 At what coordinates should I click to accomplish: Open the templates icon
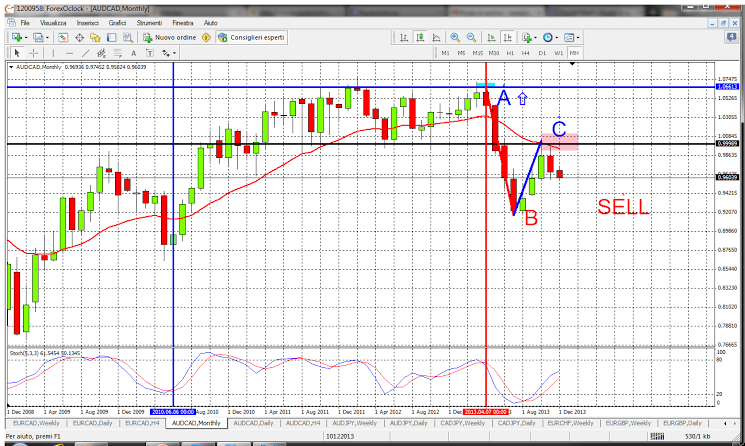click(x=569, y=37)
